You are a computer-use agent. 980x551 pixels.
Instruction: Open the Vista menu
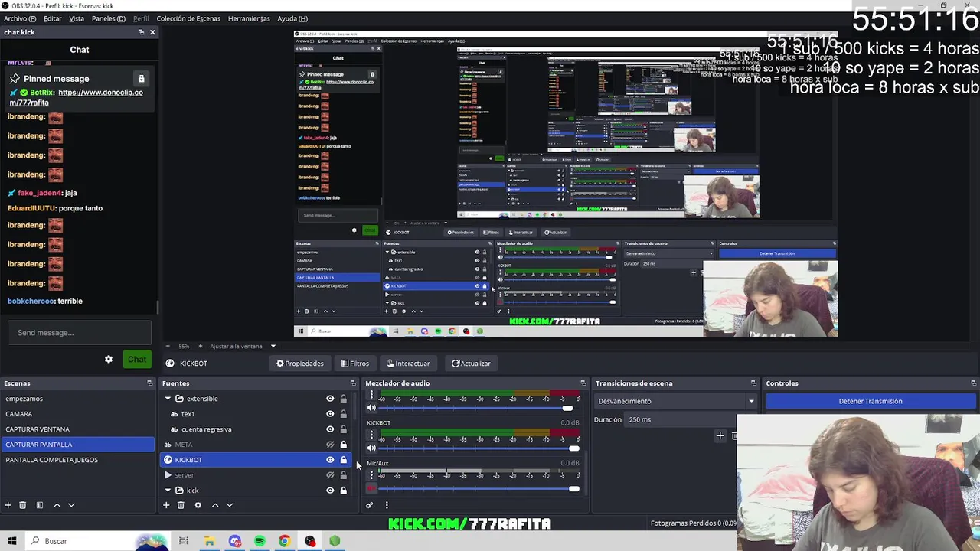[77, 18]
